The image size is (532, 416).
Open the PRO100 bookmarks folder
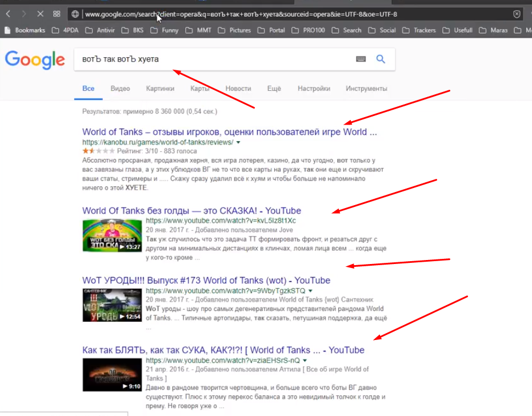[309, 30]
